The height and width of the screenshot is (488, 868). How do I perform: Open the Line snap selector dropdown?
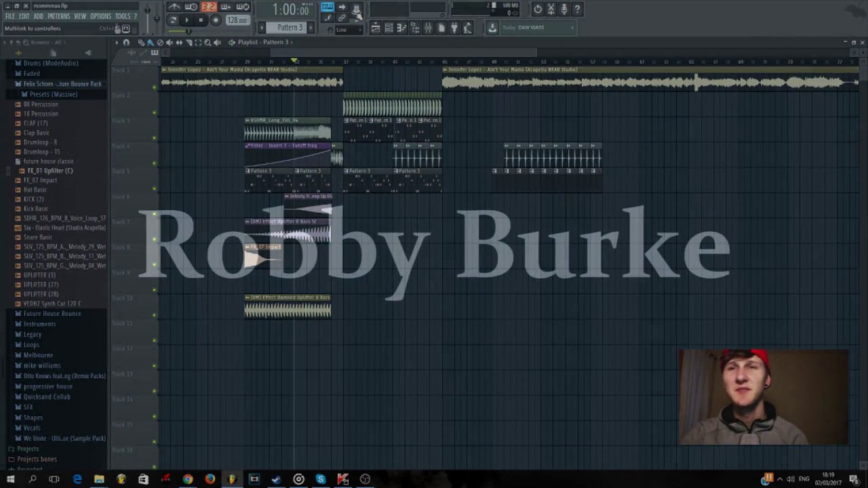348,30
